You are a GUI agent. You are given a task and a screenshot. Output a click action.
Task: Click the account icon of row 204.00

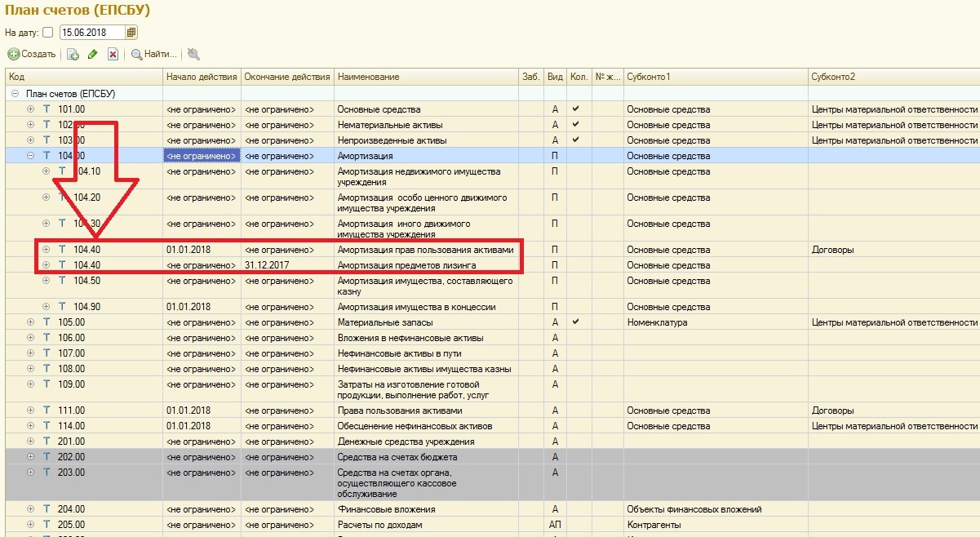point(47,509)
